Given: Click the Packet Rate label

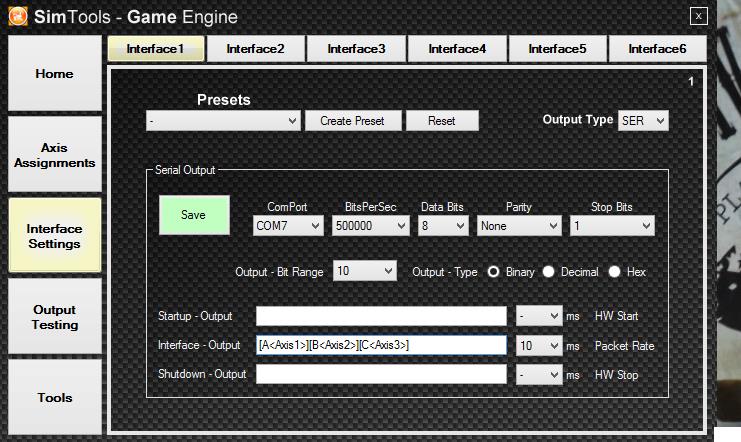Looking at the screenshot, I should 624,346.
